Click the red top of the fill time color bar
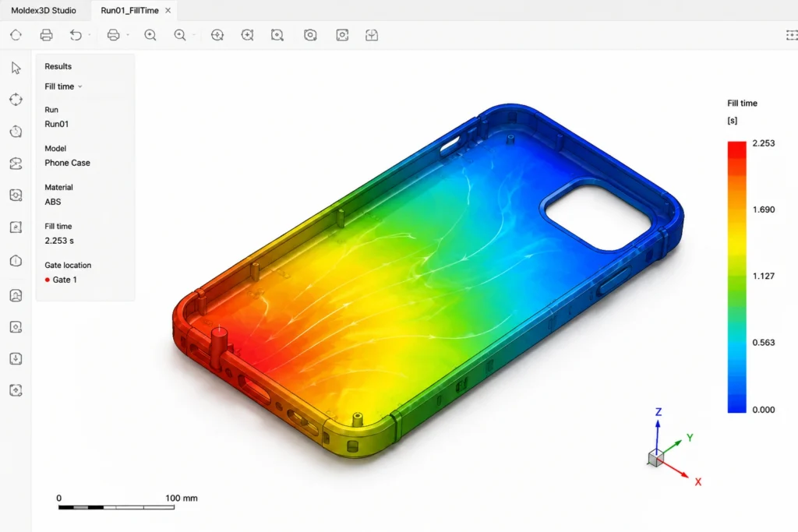This screenshot has width=798, height=532. (x=736, y=149)
